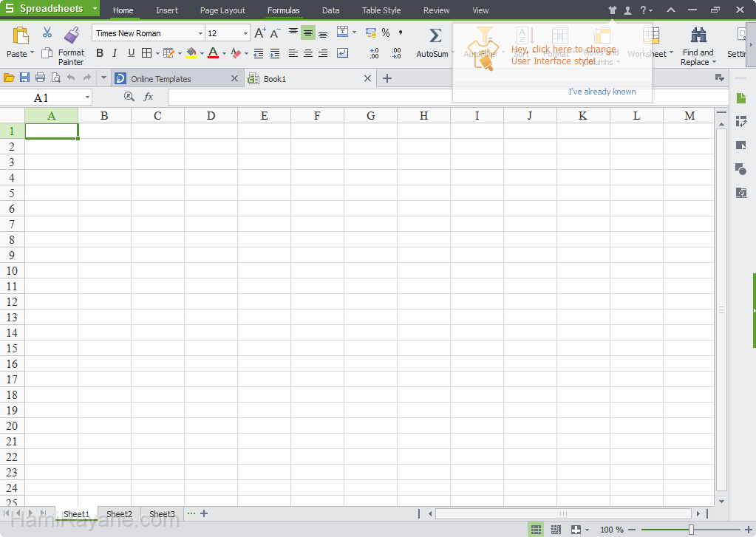Open the font size 12 dropdown

[x=245, y=33]
